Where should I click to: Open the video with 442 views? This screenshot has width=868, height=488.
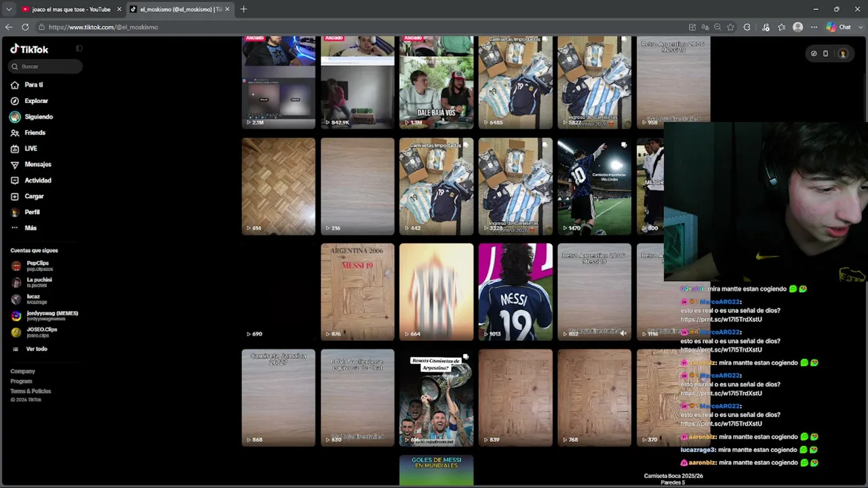[436, 186]
